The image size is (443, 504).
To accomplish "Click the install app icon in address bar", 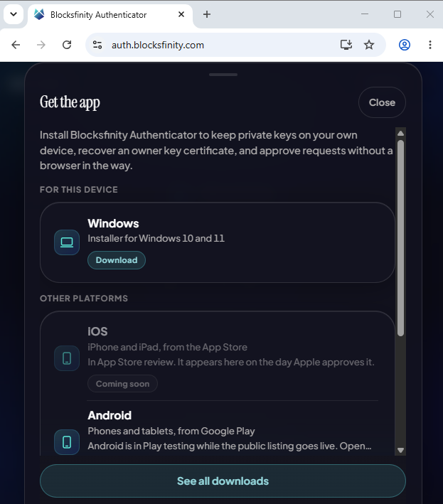I will click(x=346, y=45).
